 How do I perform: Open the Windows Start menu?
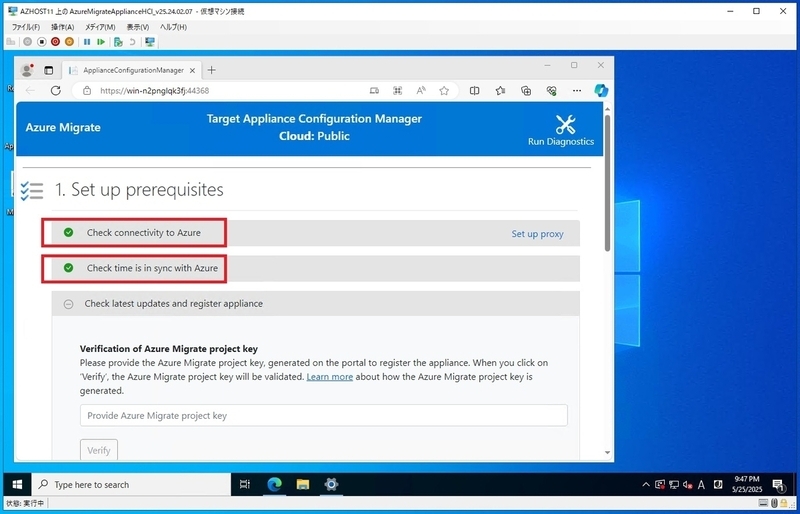tap(17, 484)
